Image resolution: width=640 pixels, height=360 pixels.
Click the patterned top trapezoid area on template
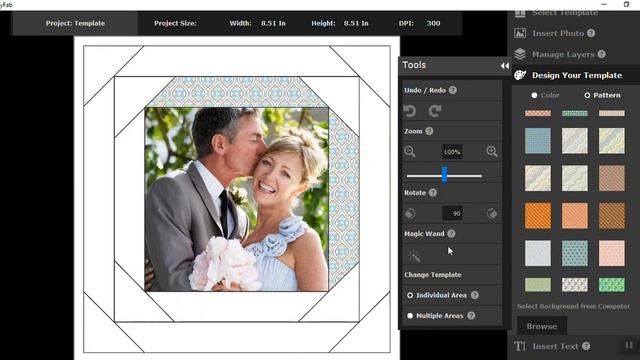point(237,92)
